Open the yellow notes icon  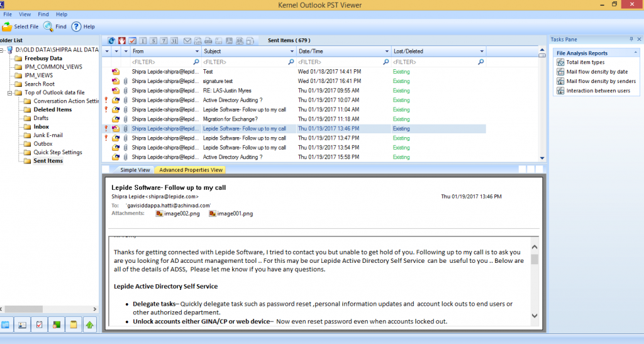pos(73,325)
